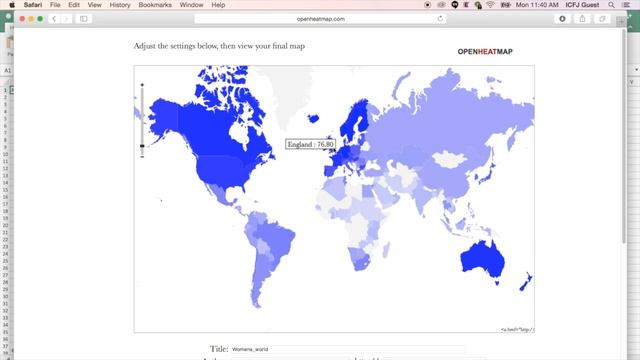Open the Safari downloads list
The height and width of the screenshot is (360, 640).
pyautogui.click(x=562, y=19)
